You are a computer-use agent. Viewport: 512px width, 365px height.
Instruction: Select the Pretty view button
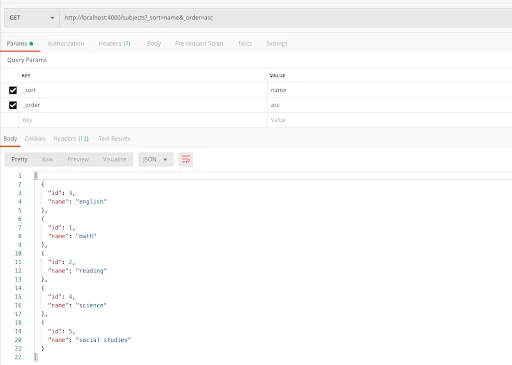[20, 159]
